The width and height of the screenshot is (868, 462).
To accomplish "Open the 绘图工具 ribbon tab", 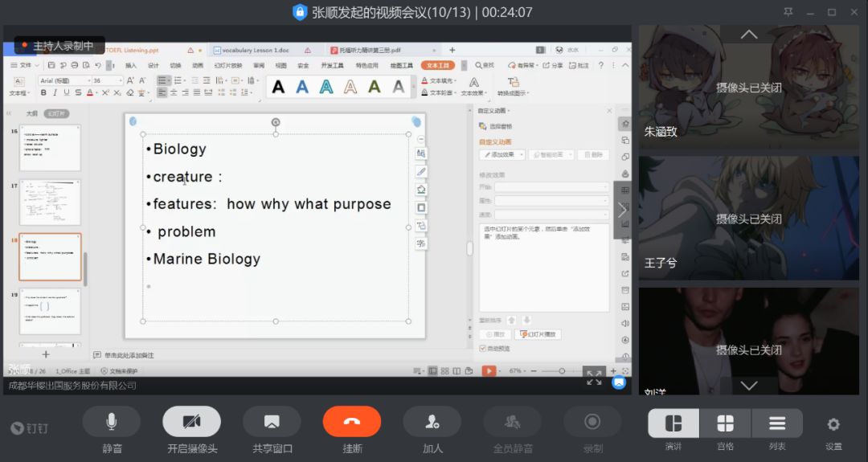I will (402, 65).
